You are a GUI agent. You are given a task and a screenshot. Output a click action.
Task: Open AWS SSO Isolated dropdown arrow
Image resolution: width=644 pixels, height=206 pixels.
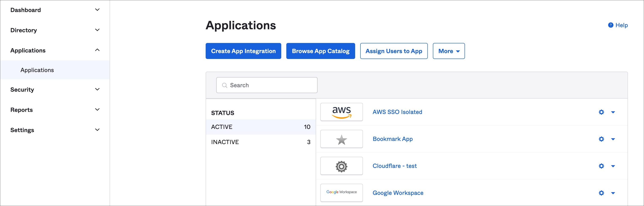[x=613, y=112]
